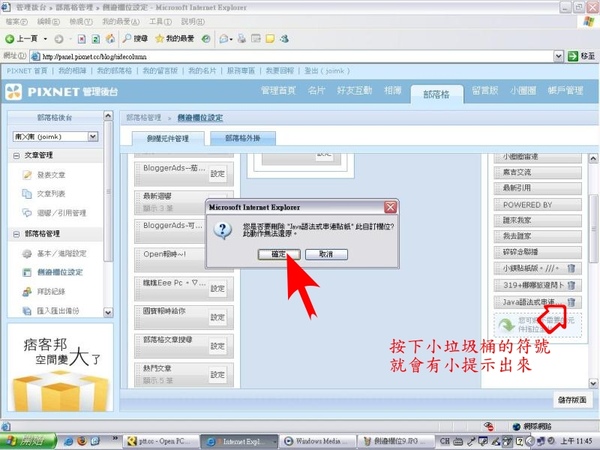Image resolution: width=600 pixels, height=450 pixels.
Task: Open the 相簿 navigation tab
Action: tap(393, 91)
